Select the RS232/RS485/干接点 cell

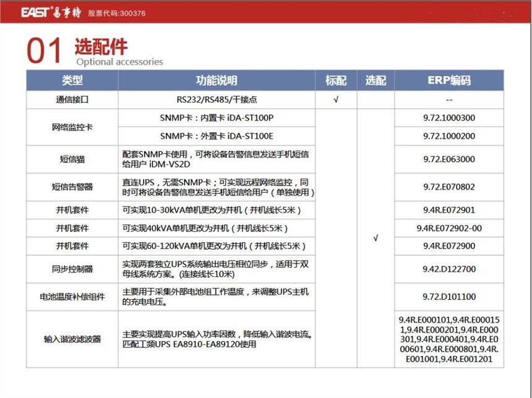click(x=216, y=99)
